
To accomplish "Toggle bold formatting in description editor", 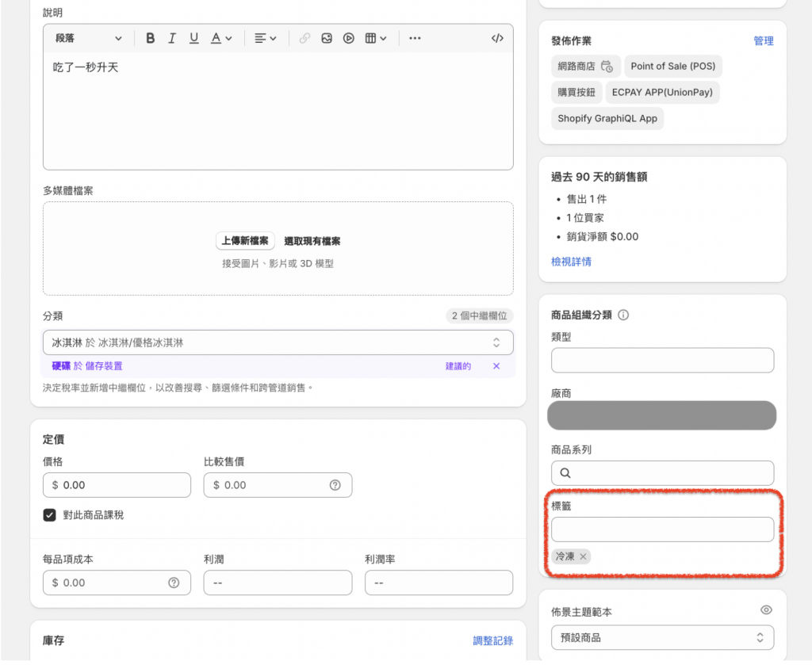I will tap(150, 38).
